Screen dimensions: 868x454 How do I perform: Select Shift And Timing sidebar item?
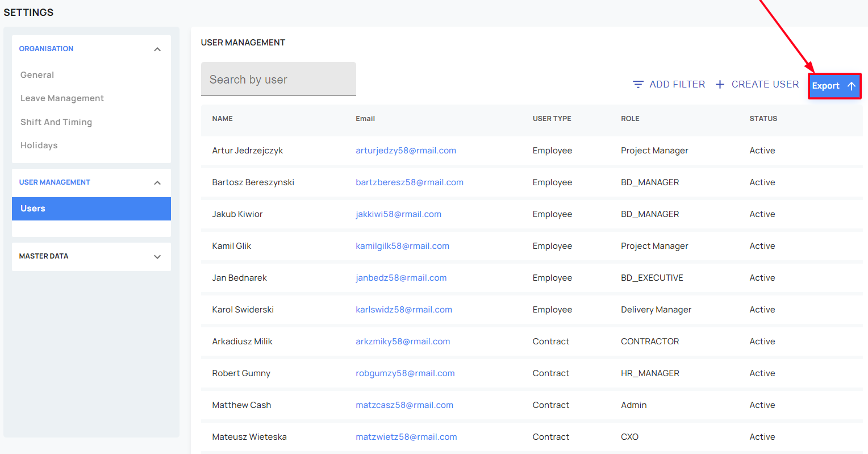56,122
